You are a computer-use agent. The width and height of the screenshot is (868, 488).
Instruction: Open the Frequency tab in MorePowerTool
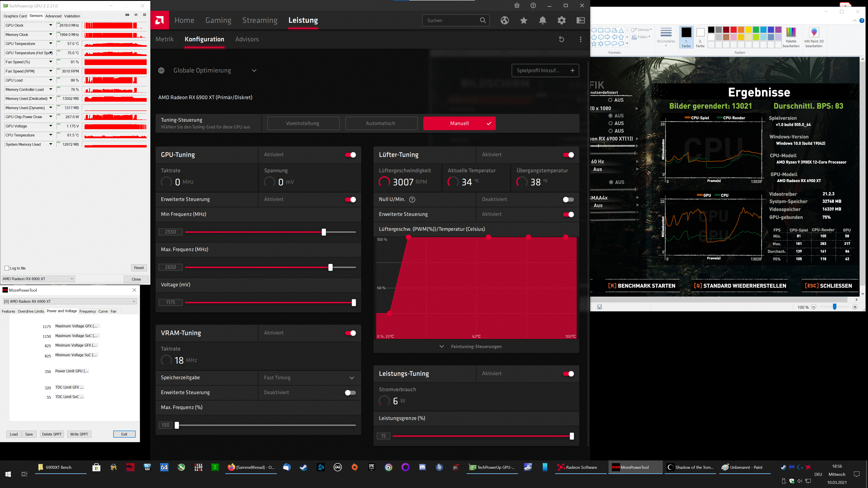click(x=88, y=311)
